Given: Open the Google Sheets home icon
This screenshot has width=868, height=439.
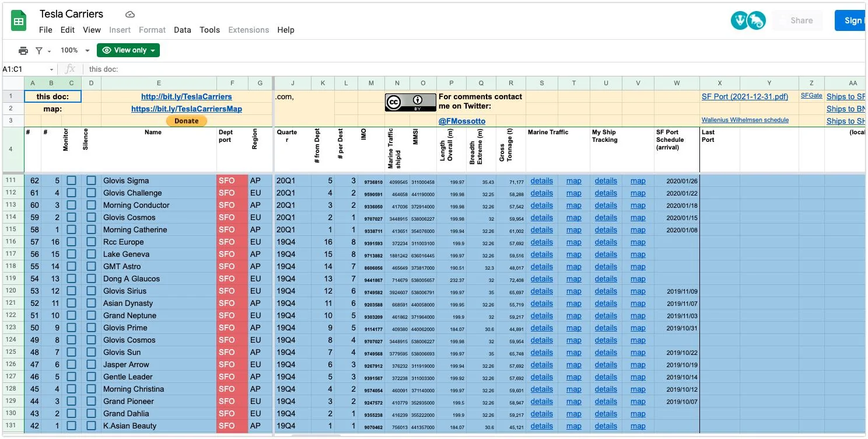Looking at the screenshot, I should click(19, 22).
